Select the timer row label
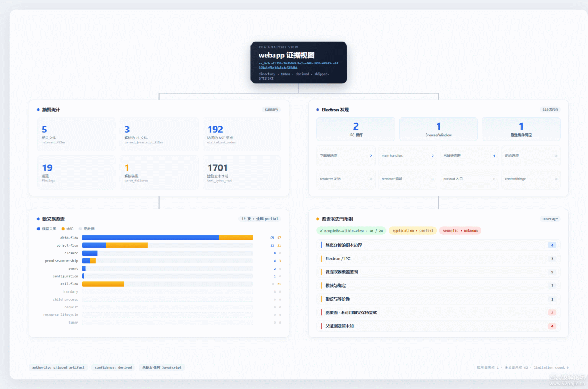Image resolution: width=588 pixels, height=389 pixels. pos(73,323)
